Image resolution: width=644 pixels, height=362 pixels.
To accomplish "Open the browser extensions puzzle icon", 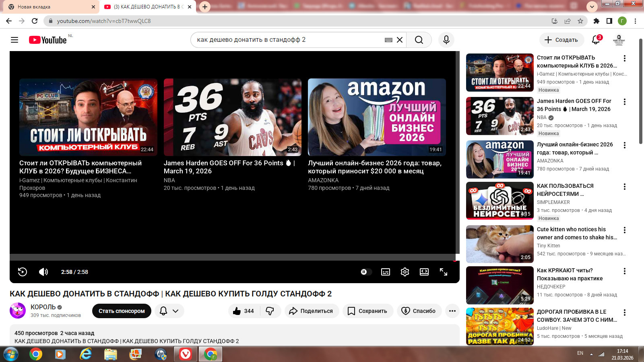I will [597, 21].
